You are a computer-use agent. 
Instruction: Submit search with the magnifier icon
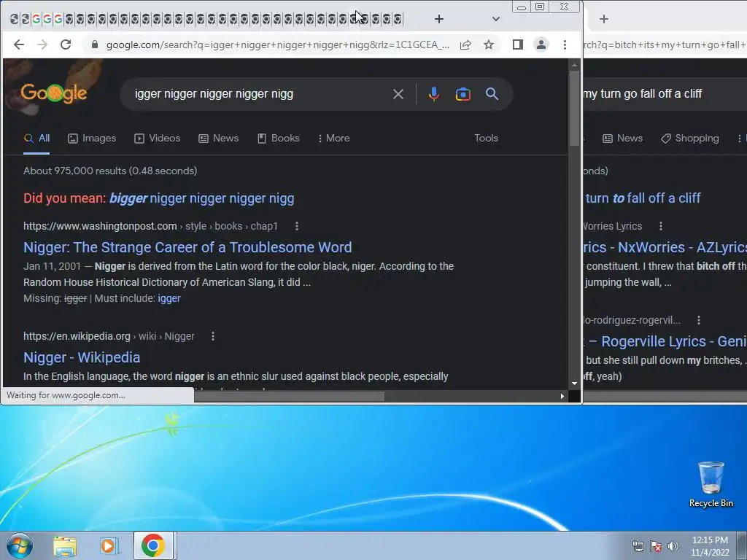(x=492, y=94)
